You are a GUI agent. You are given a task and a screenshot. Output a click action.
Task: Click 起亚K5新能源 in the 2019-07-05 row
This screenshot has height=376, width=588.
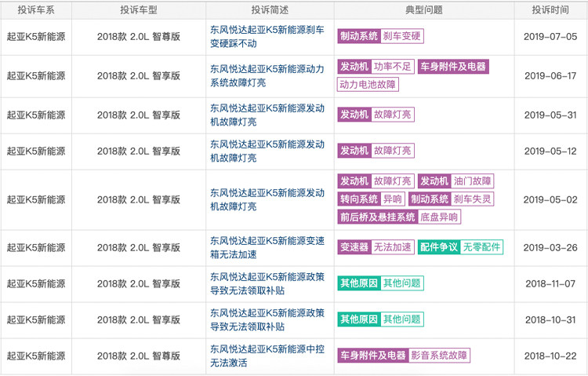(x=36, y=37)
